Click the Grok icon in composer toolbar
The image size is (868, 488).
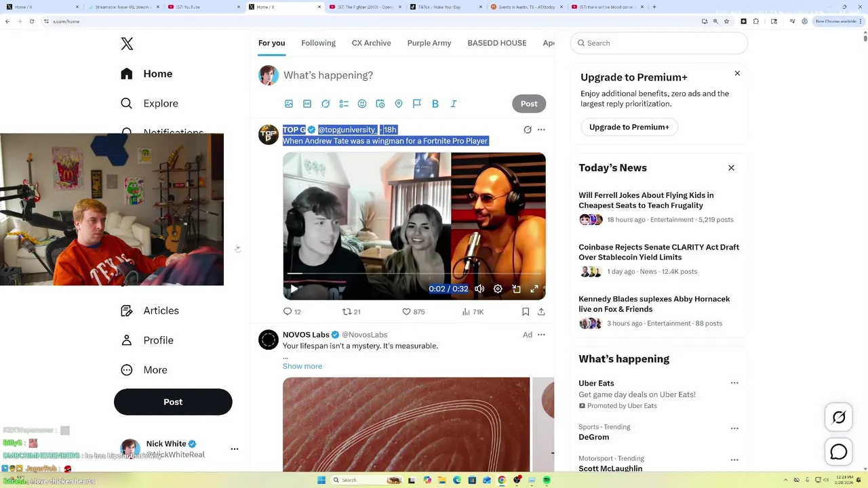[x=325, y=104]
